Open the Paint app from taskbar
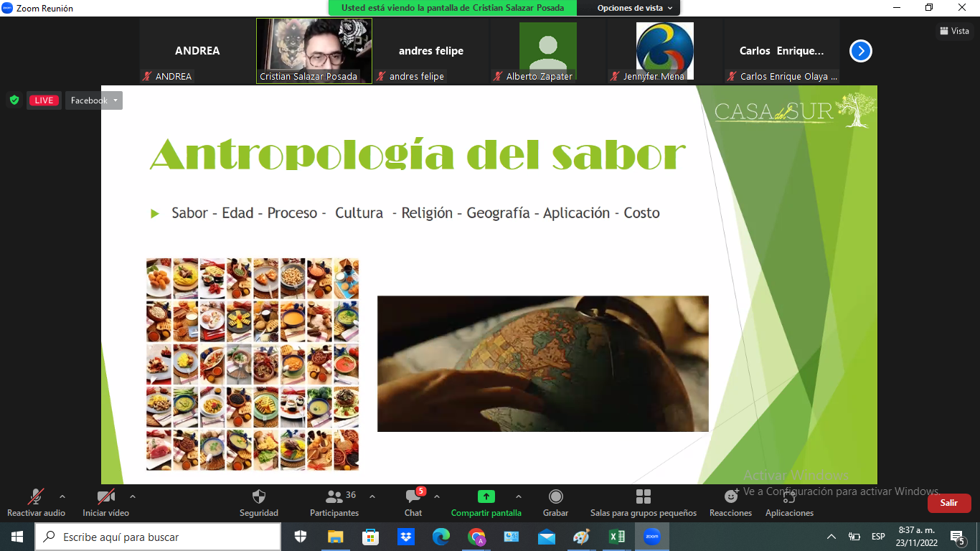980x551 pixels. tap(581, 537)
